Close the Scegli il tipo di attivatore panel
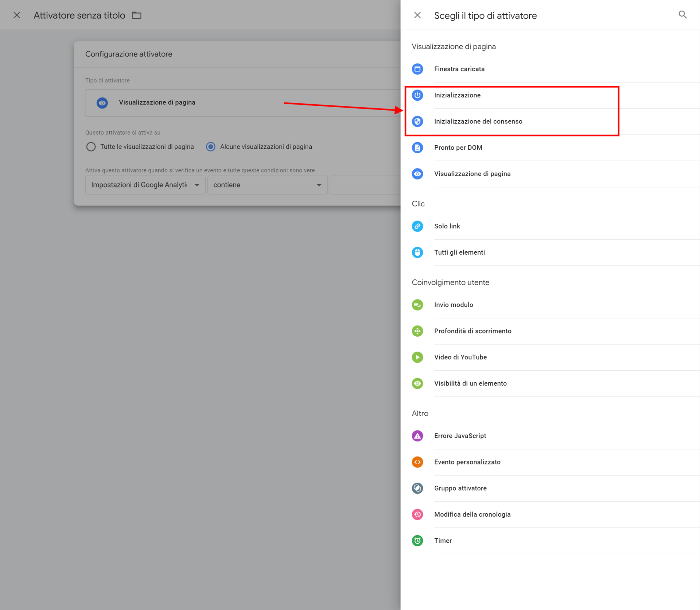Screen dimensions: 700x610 (417, 15)
